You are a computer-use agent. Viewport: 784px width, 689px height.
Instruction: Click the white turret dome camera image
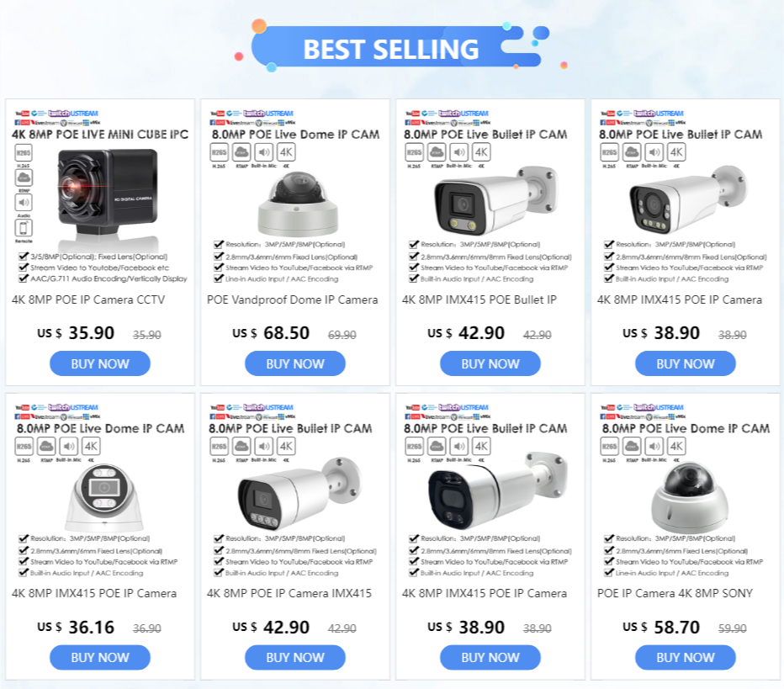104,497
